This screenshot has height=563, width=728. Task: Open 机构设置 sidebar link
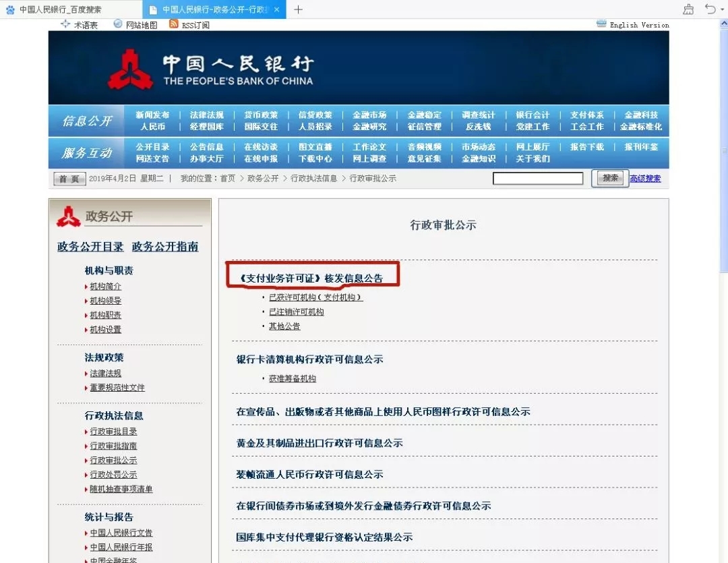pos(105,329)
